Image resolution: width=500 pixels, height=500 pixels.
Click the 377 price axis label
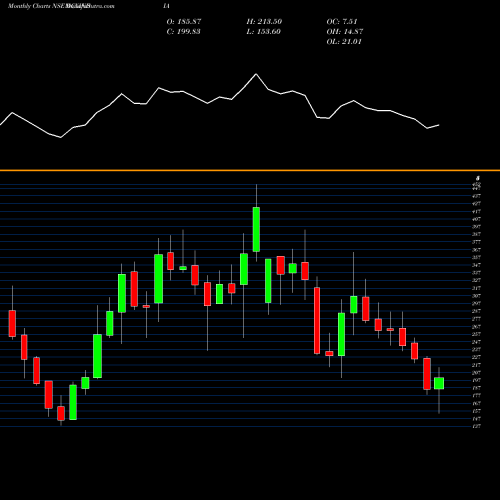pos(476,242)
